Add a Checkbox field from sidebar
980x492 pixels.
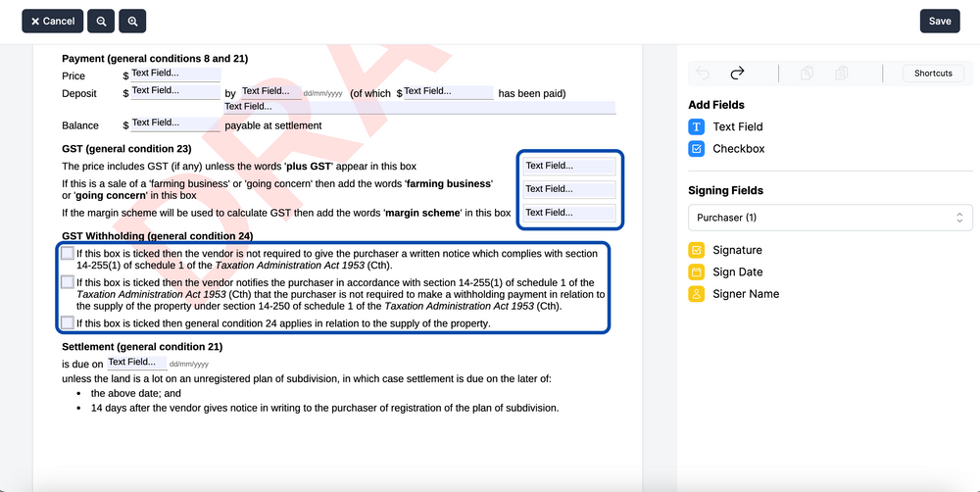726,149
